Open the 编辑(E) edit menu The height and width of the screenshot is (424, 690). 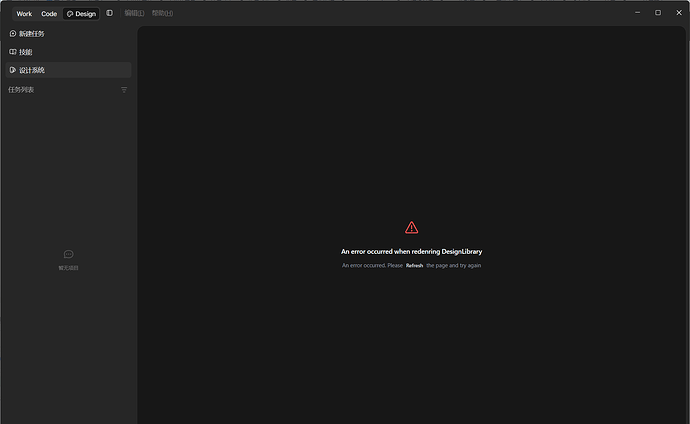[134, 13]
